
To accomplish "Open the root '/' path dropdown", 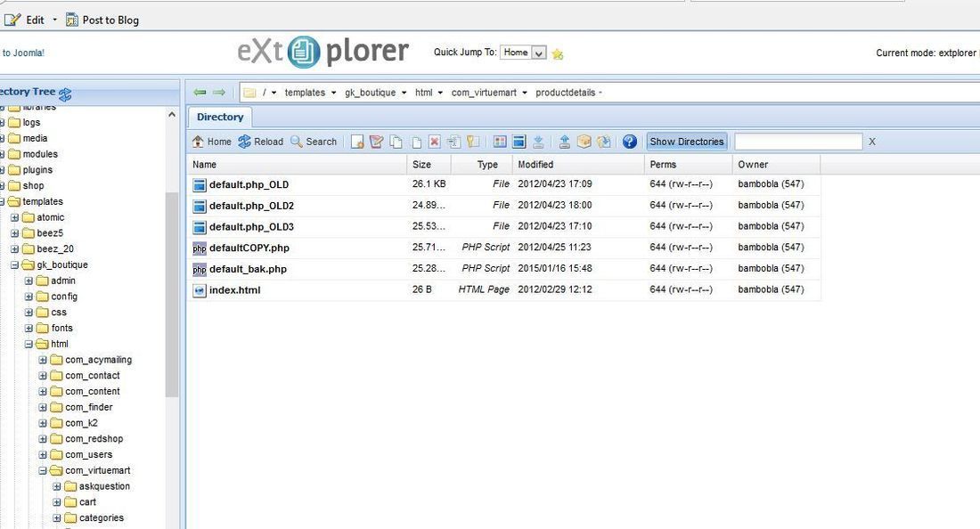I will (x=274, y=93).
